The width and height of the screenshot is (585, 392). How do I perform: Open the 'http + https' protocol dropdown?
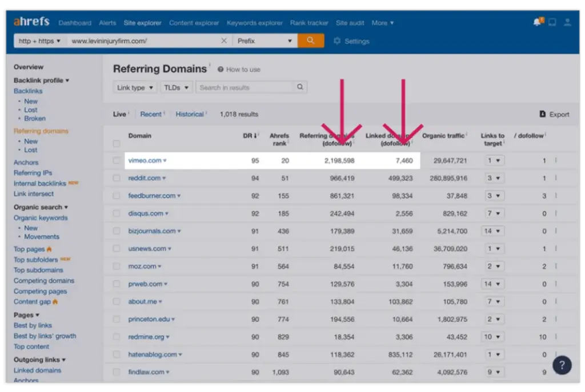click(x=41, y=41)
